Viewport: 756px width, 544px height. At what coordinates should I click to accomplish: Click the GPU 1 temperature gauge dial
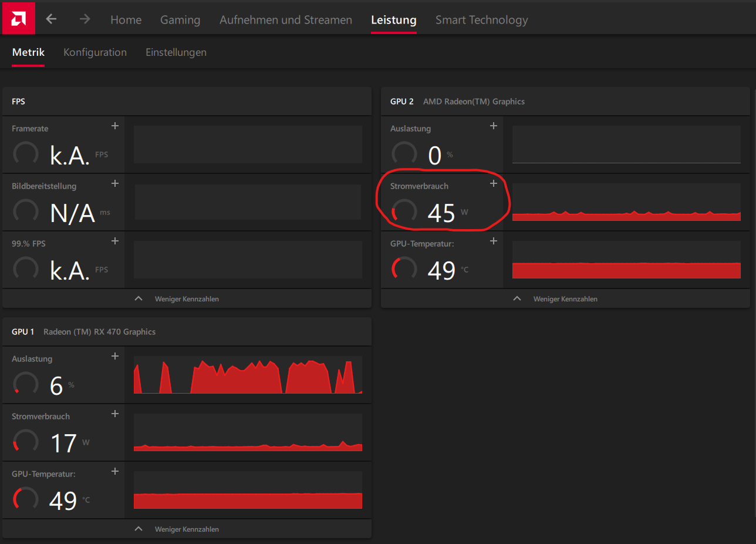pos(26,499)
